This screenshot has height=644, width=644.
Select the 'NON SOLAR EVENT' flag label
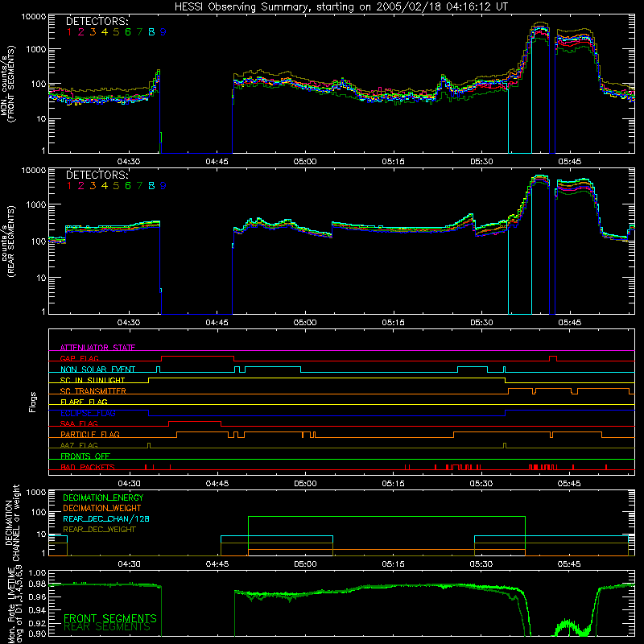point(97,369)
